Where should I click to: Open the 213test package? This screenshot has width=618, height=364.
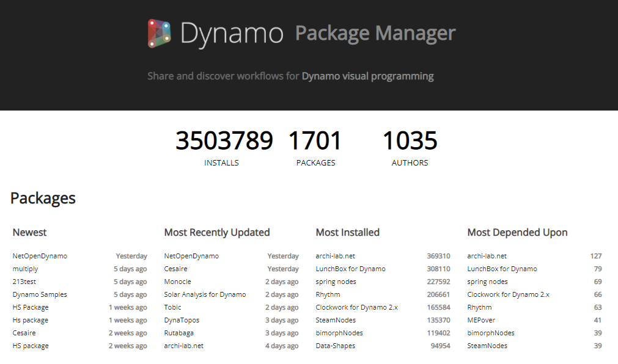point(24,282)
